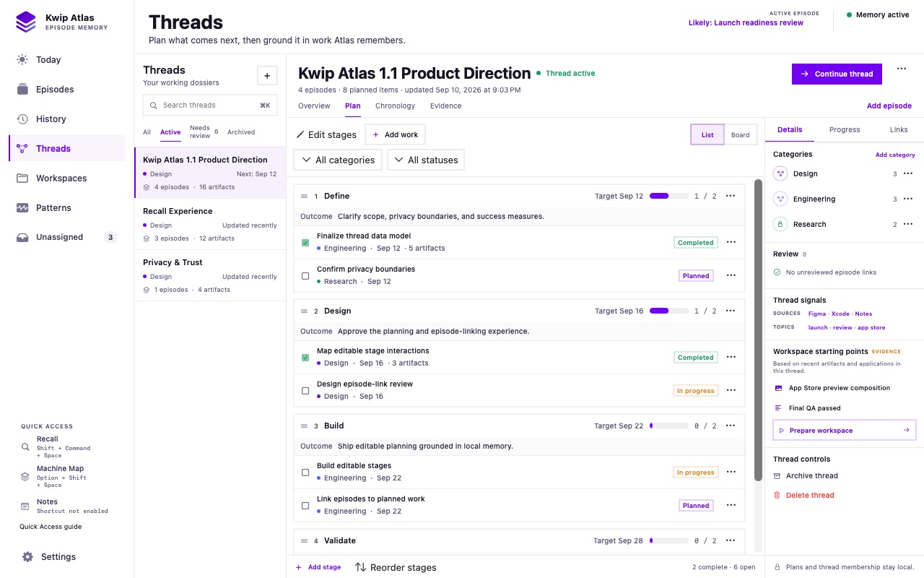The image size is (924, 578).
Task: Open Engineering category options in Details
Action: pyautogui.click(x=908, y=199)
